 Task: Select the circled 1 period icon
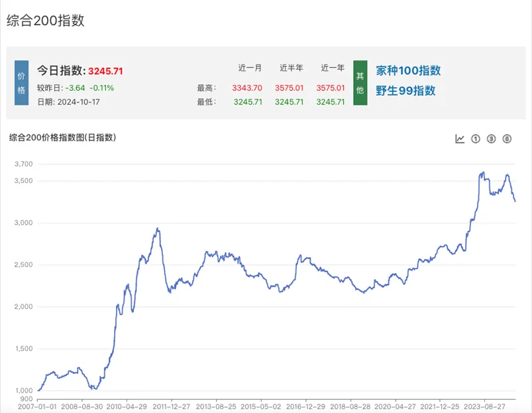click(x=476, y=139)
